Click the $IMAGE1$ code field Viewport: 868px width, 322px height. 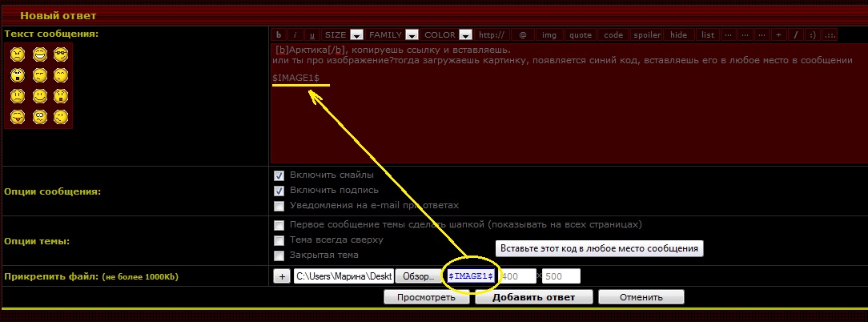[x=470, y=276]
